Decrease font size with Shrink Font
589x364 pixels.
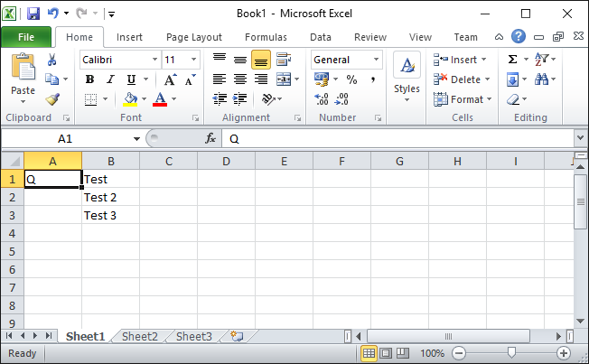[x=191, y=79]
